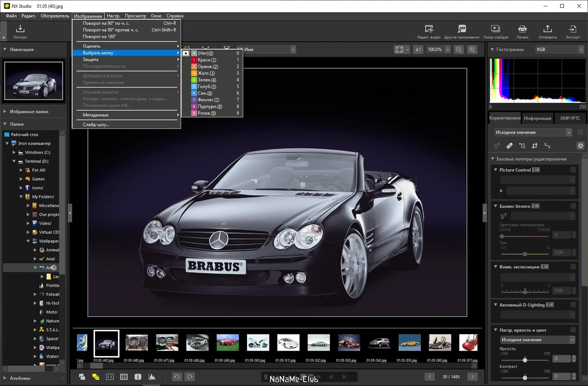Go to the previous image arrow
Viewport: 588px width, 386px height.
429,377
